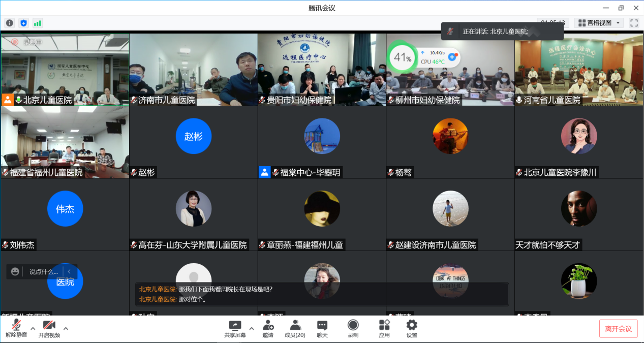Click the blue security shield icon
The height and width of the screenshot is (343, 644).
(x=23, y=23)
